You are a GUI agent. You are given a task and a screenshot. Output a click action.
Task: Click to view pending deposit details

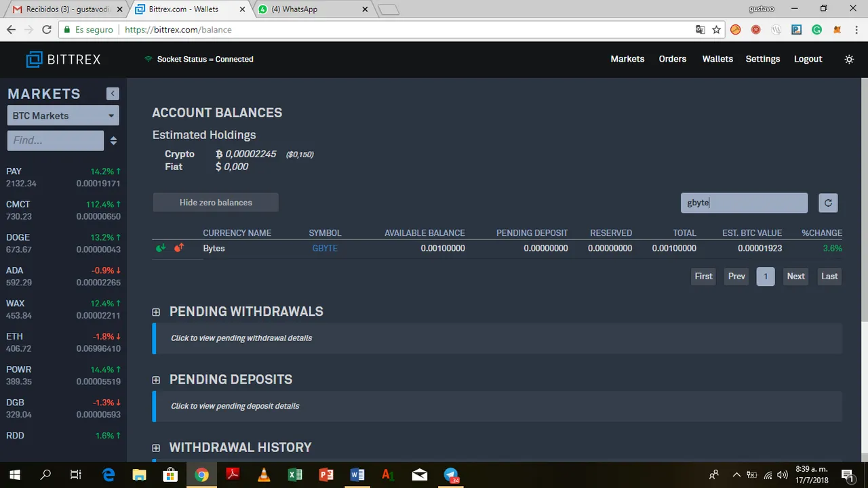(235, 406)
